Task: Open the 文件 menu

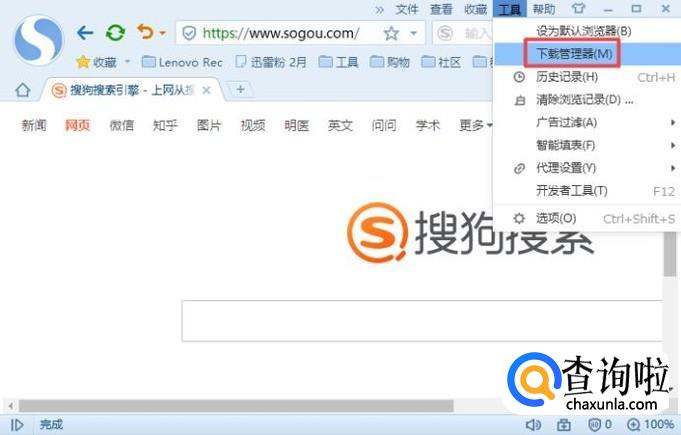Action: [407, 9]
